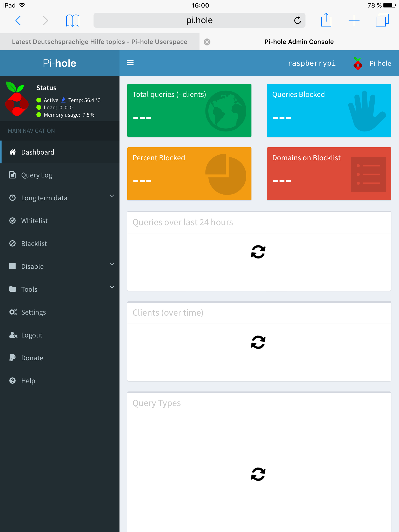399x532 pixels.
Task: Click the refresh spinner under Query Types
Action: 258,474
